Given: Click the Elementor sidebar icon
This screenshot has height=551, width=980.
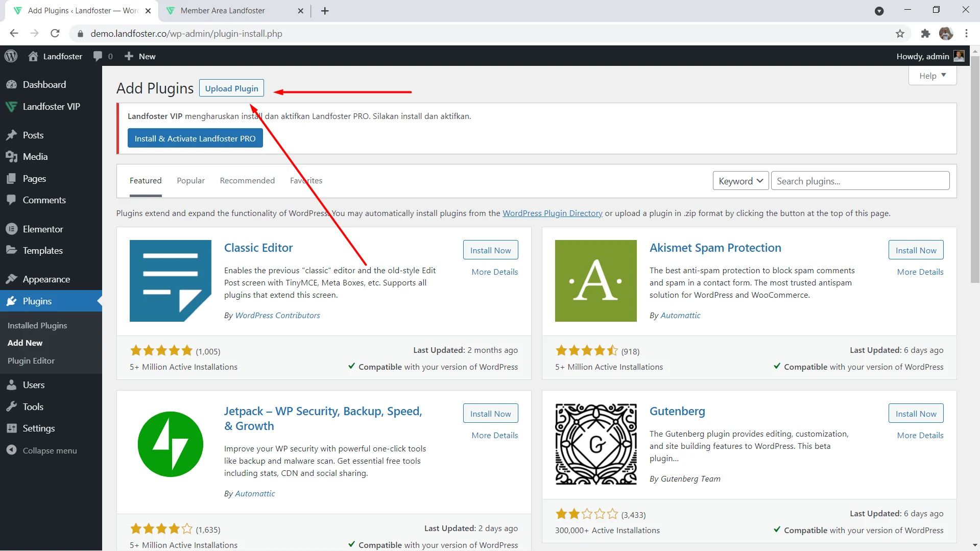Looking at the screenshot, I should click(11, 229).
